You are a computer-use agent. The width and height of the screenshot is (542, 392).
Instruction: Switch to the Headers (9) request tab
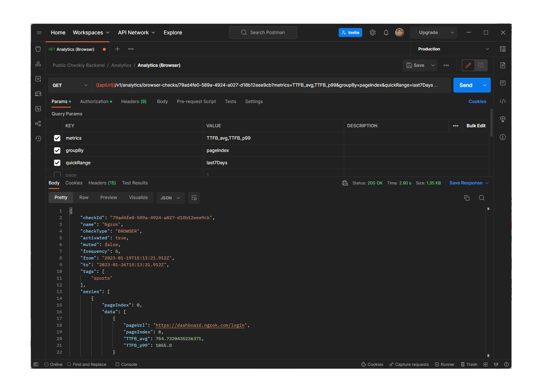(x=133, y=101)
